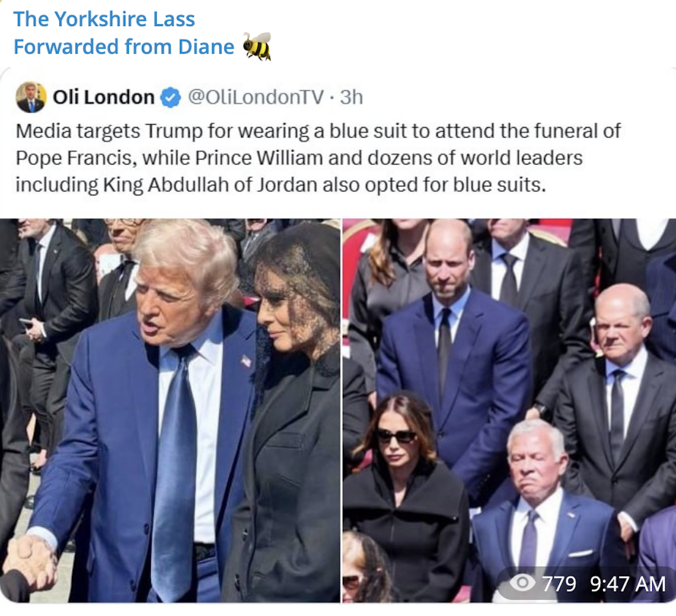
Task: Click the blue verified checkmark badge
Action: click(x=170, y=97)
